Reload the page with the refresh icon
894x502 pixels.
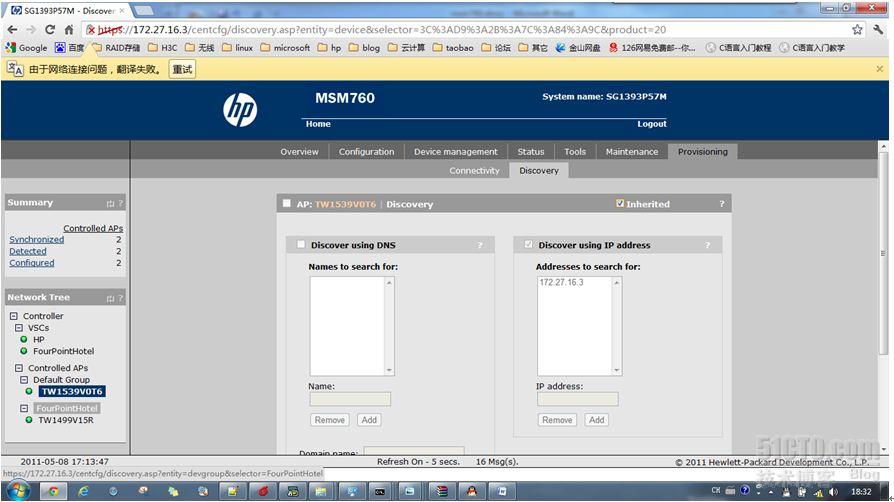(50, 30)
